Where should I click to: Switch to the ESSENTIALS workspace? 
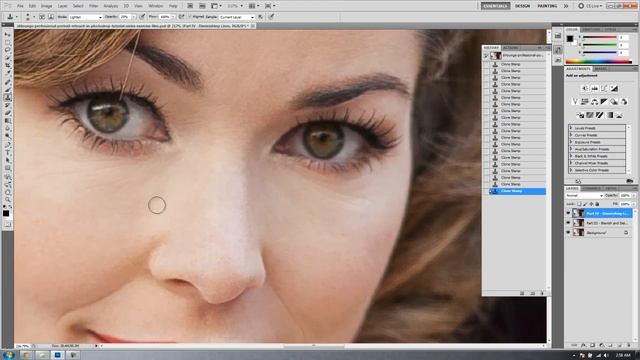(x=495, y=6)
